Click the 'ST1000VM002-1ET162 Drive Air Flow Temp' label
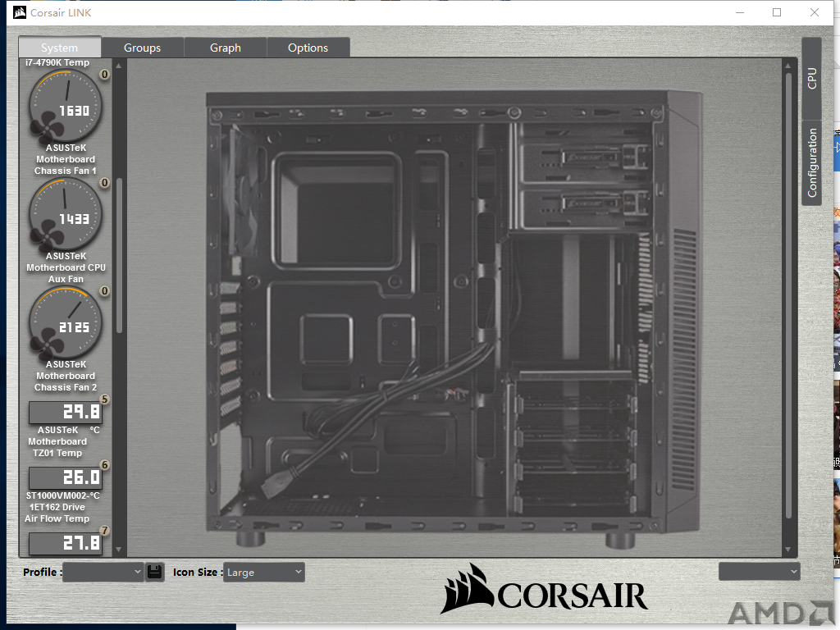 pyautogui.click(x=57, y=507)
